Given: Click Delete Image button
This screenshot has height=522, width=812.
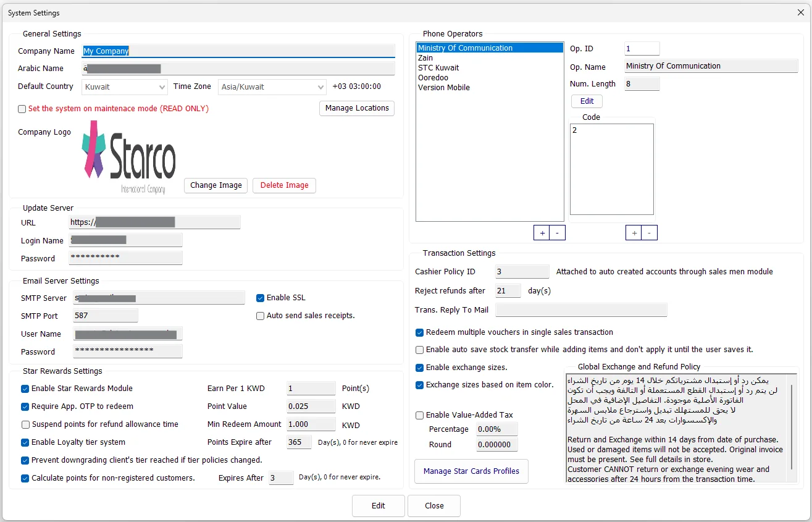Looking at the screenshot, I should coord(284,185).
